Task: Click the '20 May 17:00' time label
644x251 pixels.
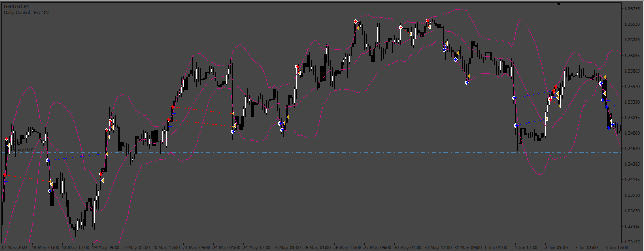Action: (167, 247)
